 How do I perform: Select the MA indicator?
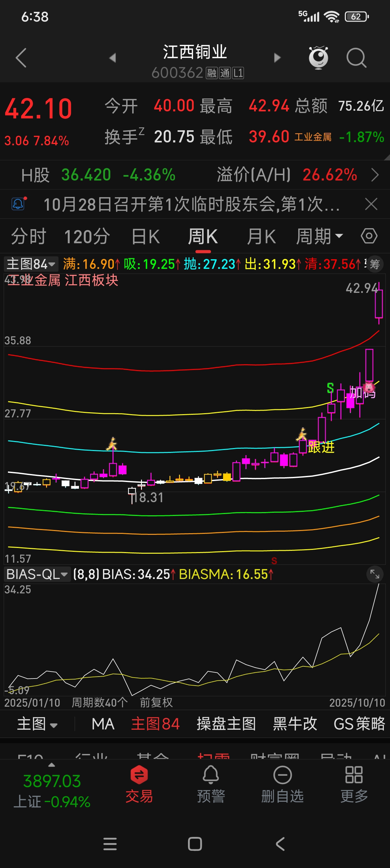click(x=103, y=724)
